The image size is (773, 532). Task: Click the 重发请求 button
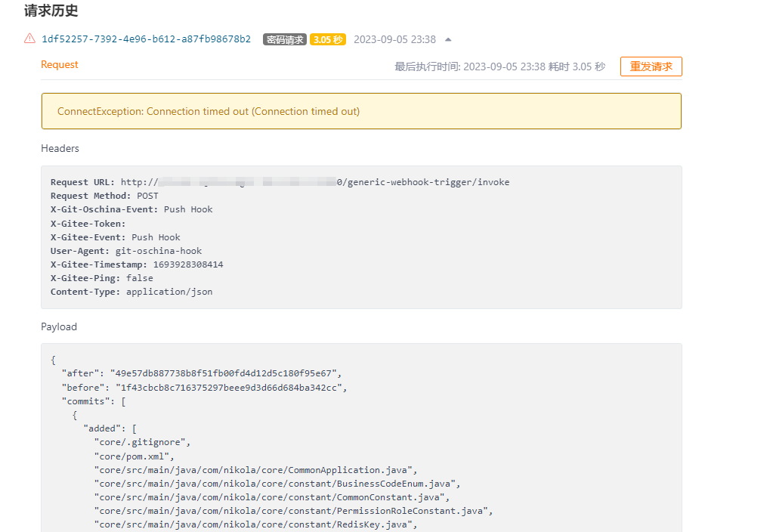651,66
